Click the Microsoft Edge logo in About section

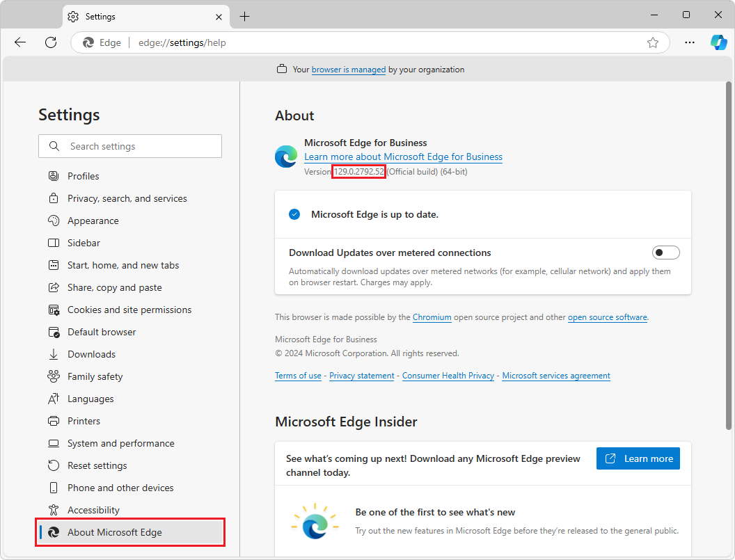click(x=285, y=157)
